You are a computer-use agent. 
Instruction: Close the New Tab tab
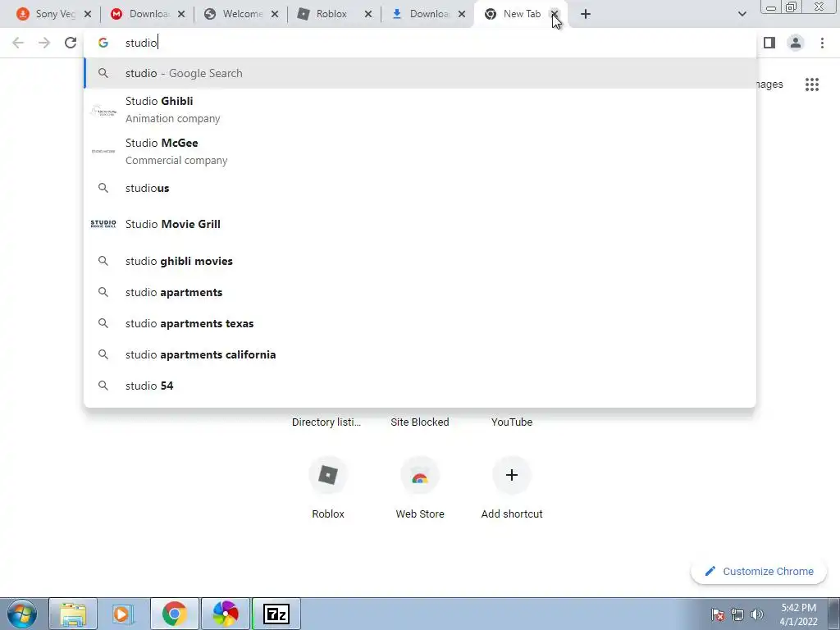tap(555, 14)
